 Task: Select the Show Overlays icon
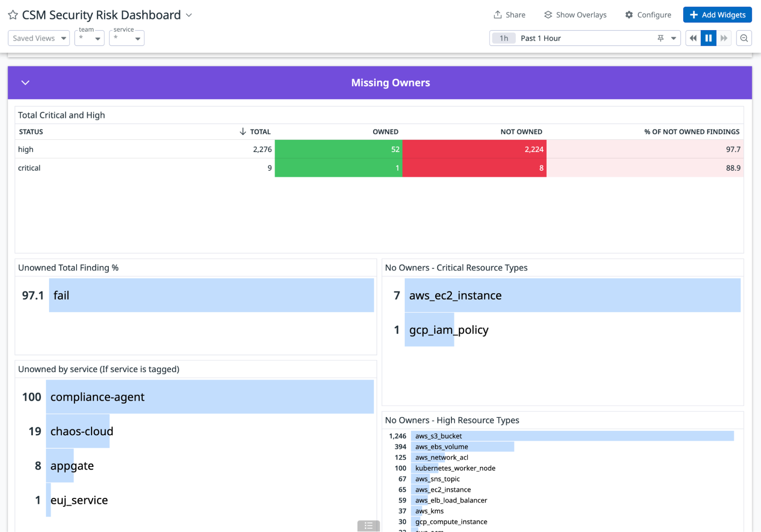(x=548, y=14)
